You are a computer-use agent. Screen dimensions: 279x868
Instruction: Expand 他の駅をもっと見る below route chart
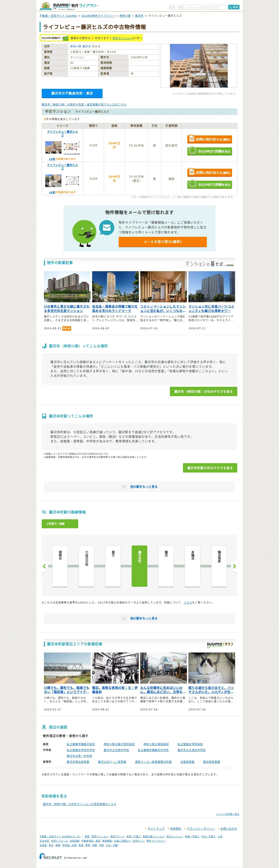(x=139, y=618)
